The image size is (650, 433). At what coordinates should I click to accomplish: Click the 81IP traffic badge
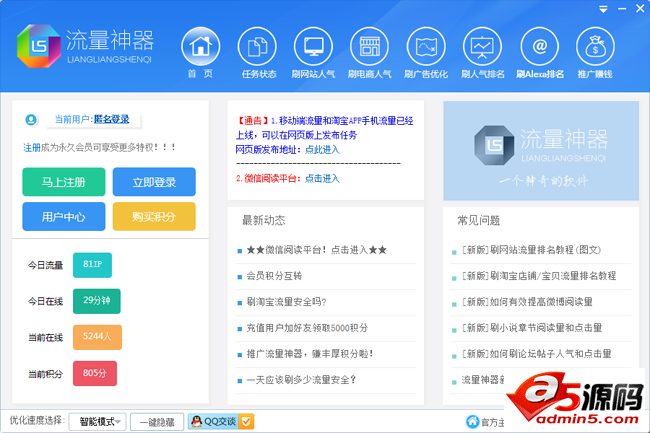pos(92,265)
